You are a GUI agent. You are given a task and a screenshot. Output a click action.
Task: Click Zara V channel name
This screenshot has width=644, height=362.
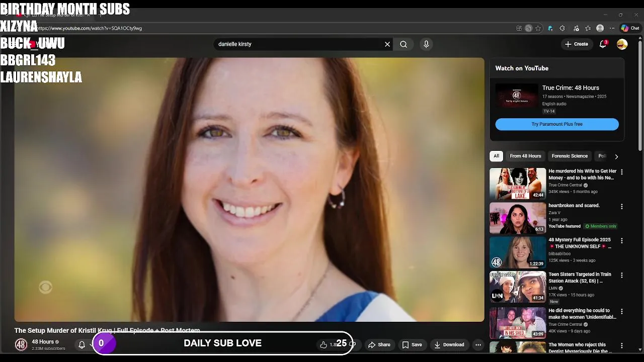[554, 213]
